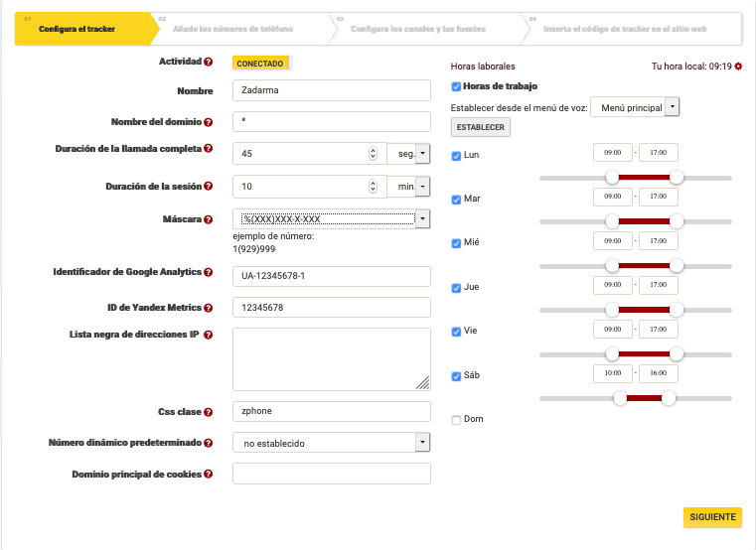Click the Mar start slider handle
Image resolution: width=756 pixels, height=550 pixels.
click(x=612, y=221)
